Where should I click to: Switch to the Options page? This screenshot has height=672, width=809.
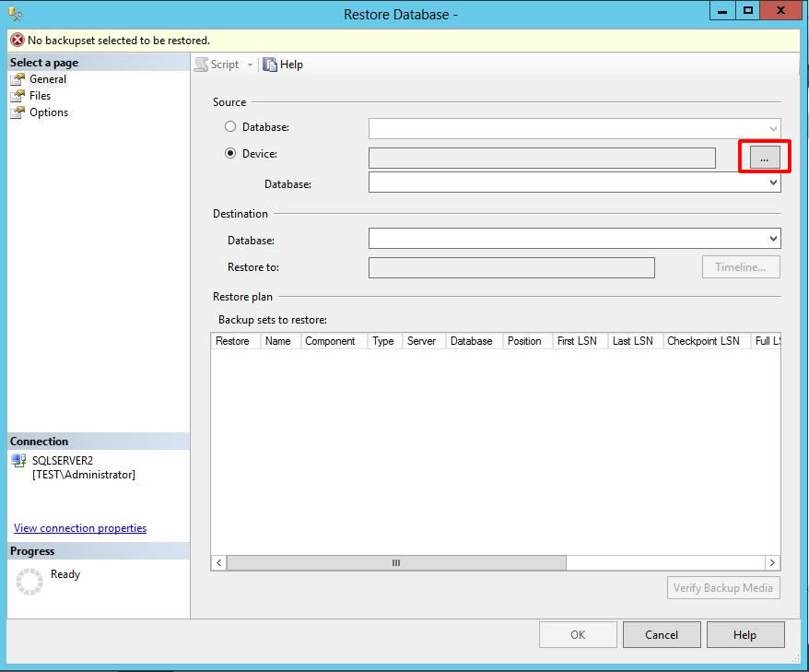point(48,112)
